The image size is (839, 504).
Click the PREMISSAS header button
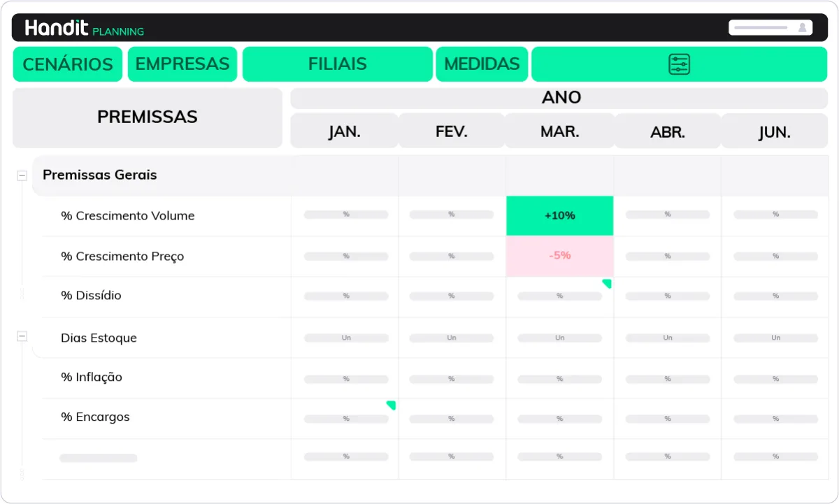(x=148, y=117)
